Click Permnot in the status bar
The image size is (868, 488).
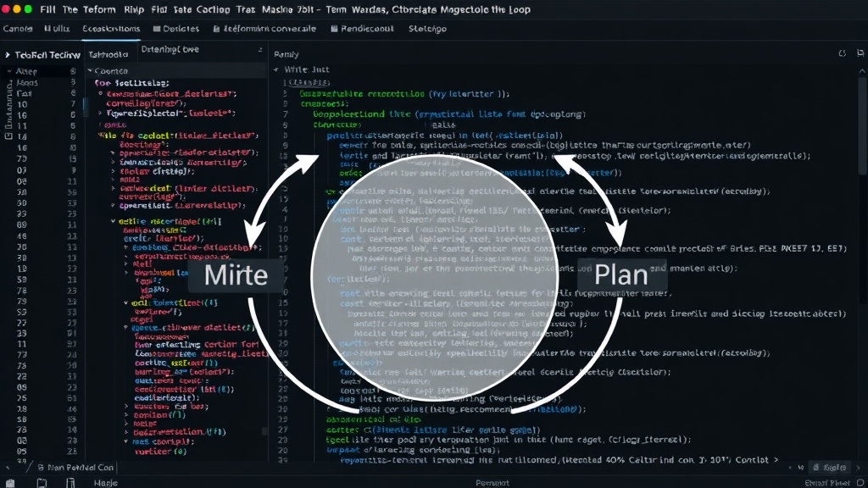492,483
